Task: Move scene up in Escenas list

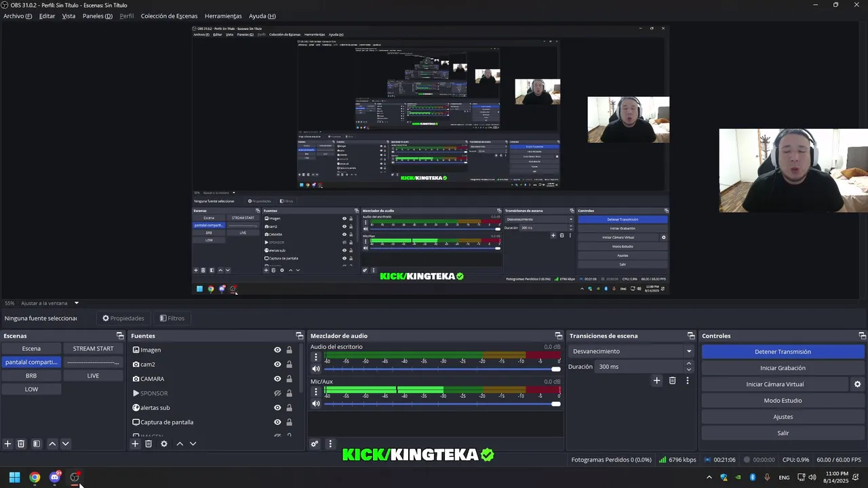Action: (x=52, y=444)
